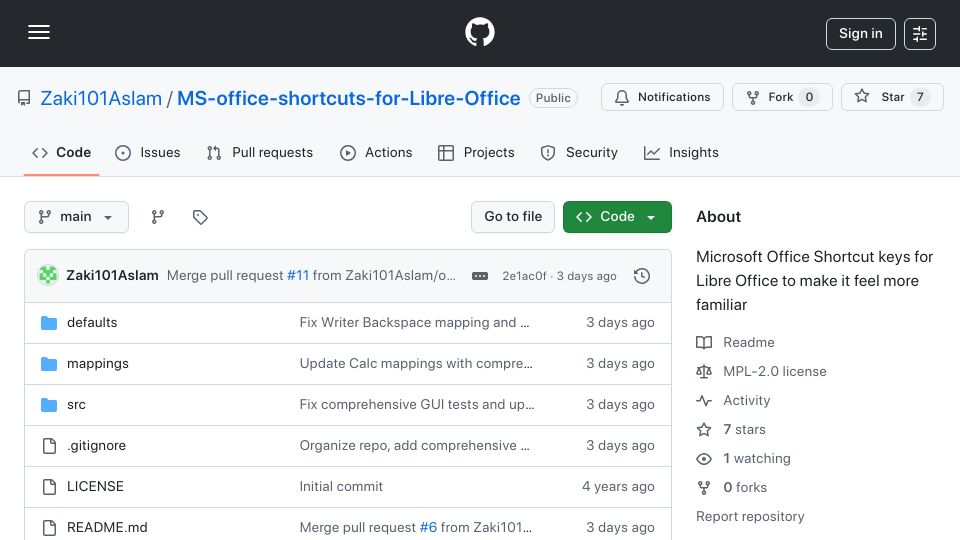
Task: Open the Pull requests tab
Action: 260,152
